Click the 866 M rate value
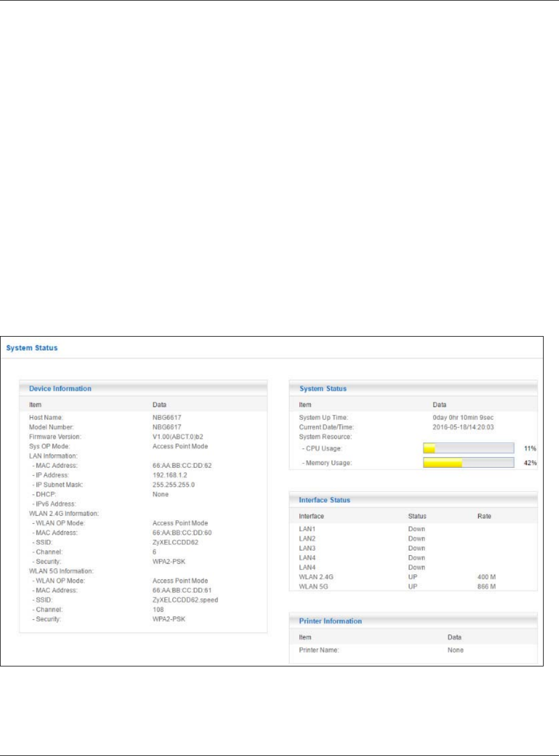This screenshot has height=756, width=559. [x=487, y=587]
